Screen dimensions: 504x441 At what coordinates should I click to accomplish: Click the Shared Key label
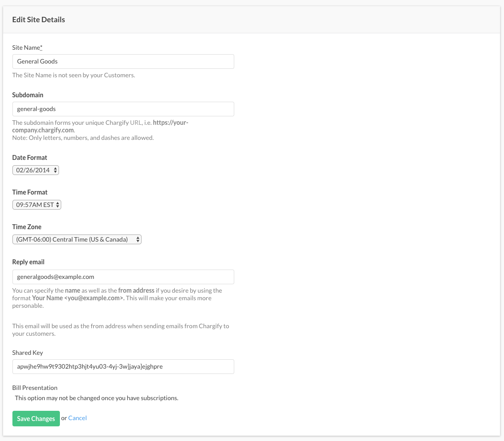(28, 353)
